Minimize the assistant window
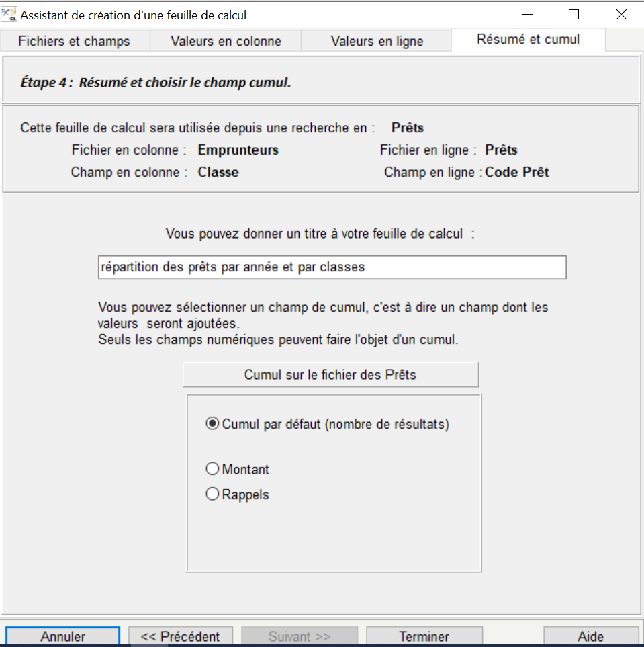This screenshot has width=644, height=647. pyautogui.click(x=527, y=15)
